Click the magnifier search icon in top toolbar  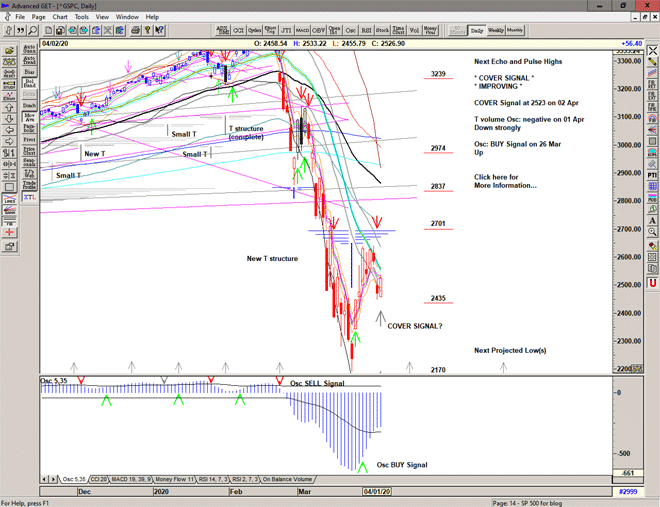tap(32, 30)
